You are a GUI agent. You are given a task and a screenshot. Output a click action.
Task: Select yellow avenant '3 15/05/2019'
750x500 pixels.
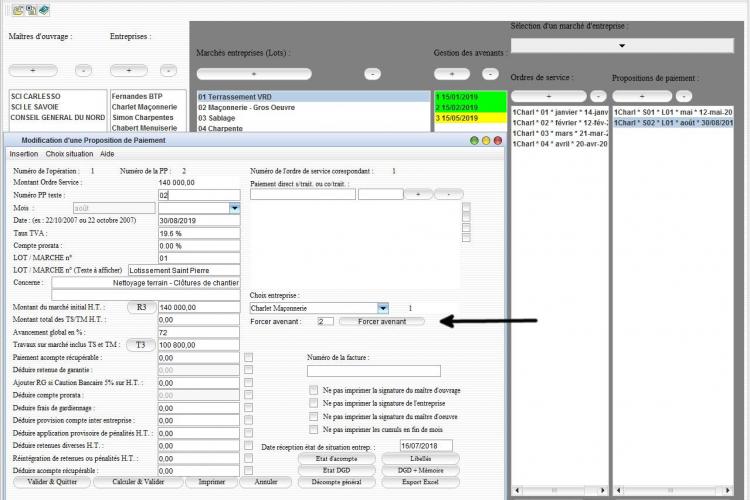(x=470, y=118)
